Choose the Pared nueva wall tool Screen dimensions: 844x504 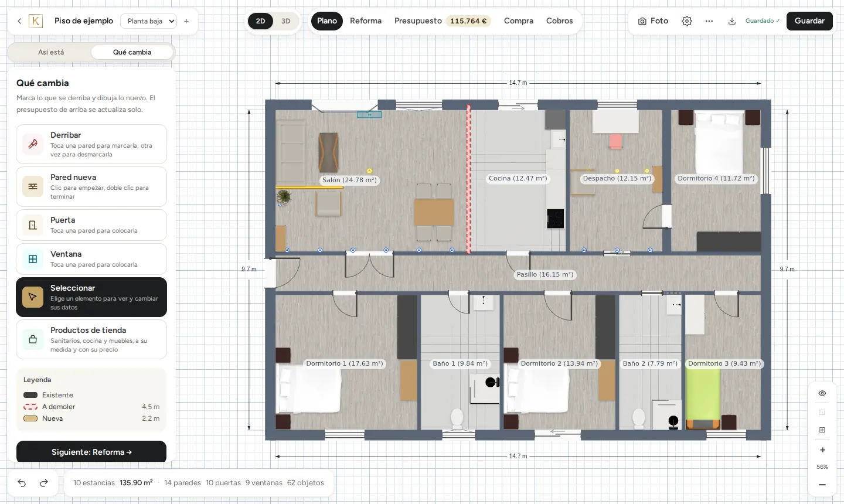coord(91,186)
